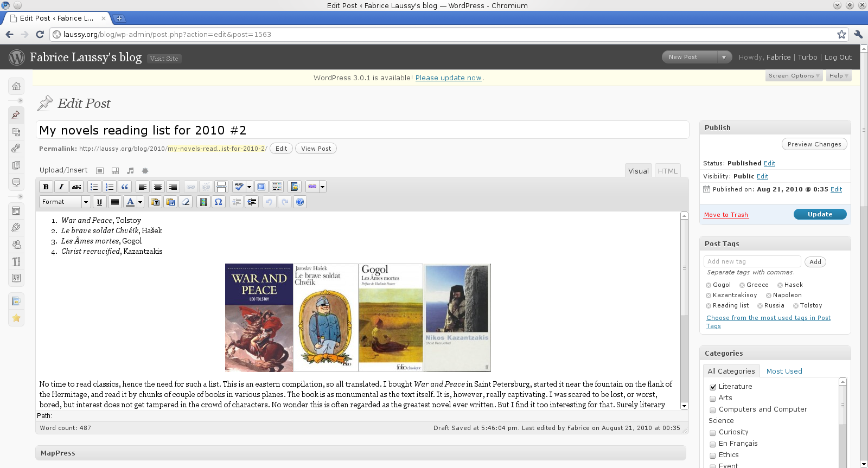Open editor help with the question mark icon
This screenshot has height=468, width=868.
click(300, 202)
